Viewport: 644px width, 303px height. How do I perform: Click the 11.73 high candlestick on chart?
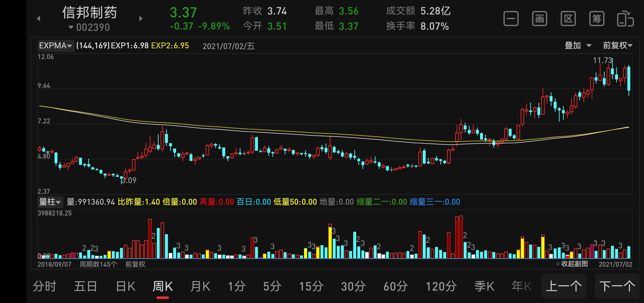(612, 71)
